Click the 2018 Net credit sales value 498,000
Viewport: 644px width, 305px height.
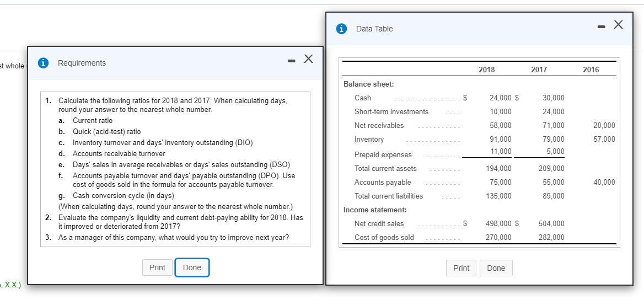498,224
